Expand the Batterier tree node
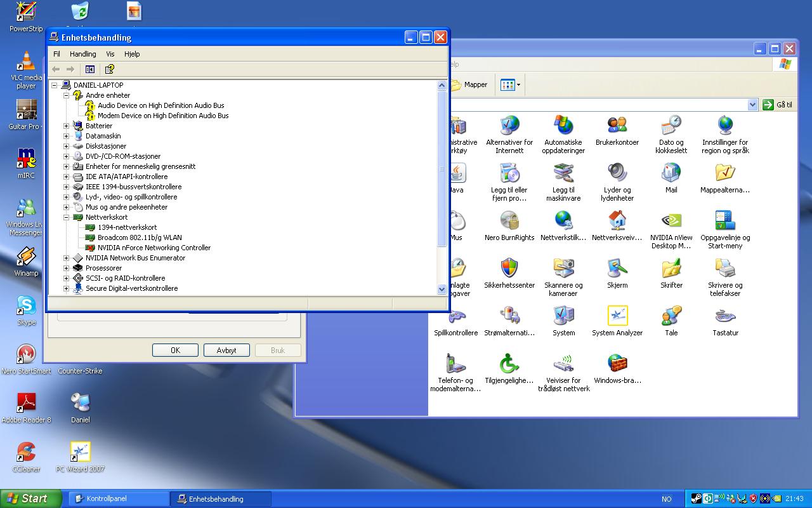Viewport: 812px width, 508px height. point(66,126)
